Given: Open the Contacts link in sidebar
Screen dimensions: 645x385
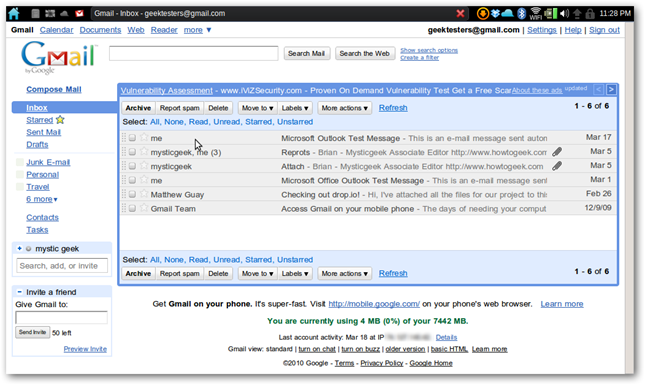Looking at the screenshot, I should click(42, 217).
